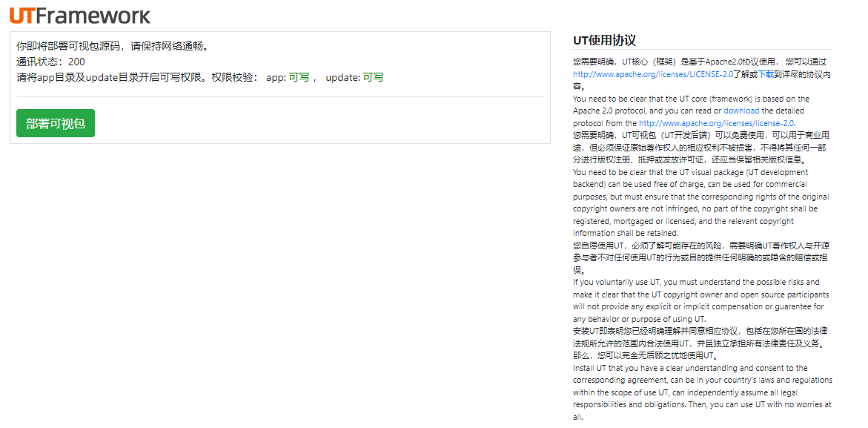Click the green 部署可视包 deploy button
This screenshot has height=428, width=868.
click(56, 124)
